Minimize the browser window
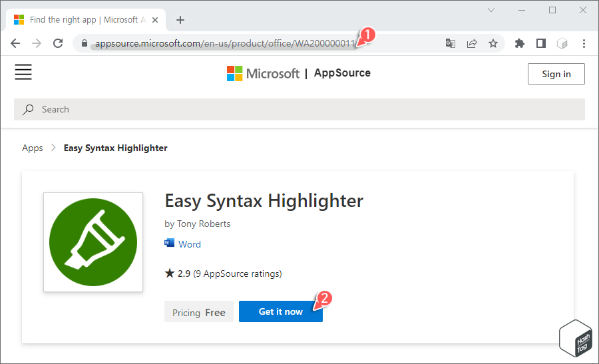This screenshot has height=364, width=599. (522, 10)
